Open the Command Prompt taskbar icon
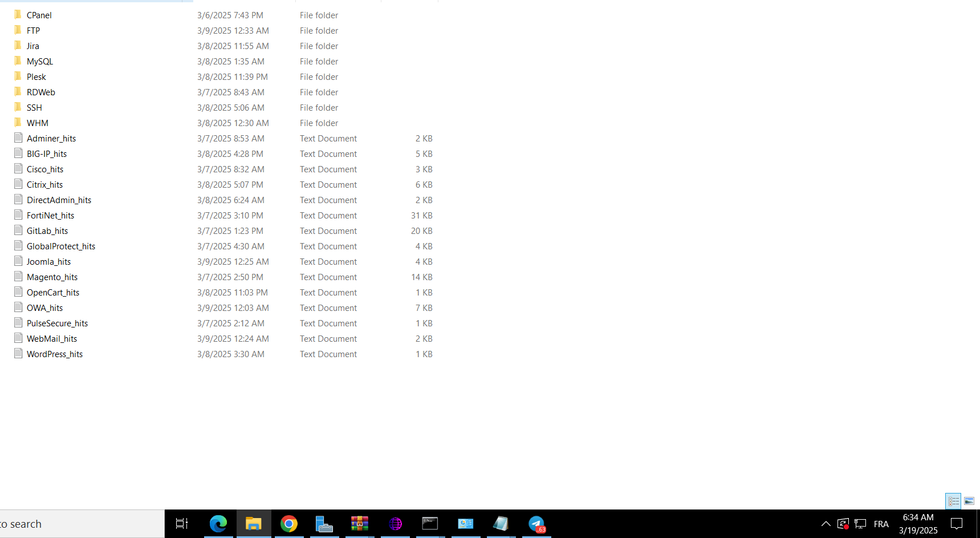Image resolution: width=980 pixels, height=538 pixels. 430,524
